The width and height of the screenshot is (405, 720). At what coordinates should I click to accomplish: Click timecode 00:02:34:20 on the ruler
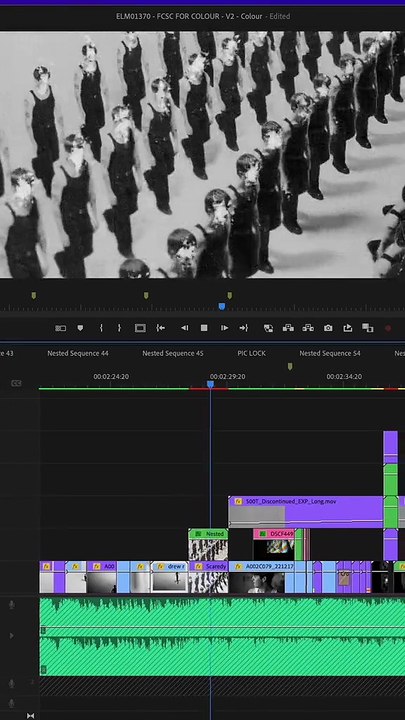pos(344,377)
